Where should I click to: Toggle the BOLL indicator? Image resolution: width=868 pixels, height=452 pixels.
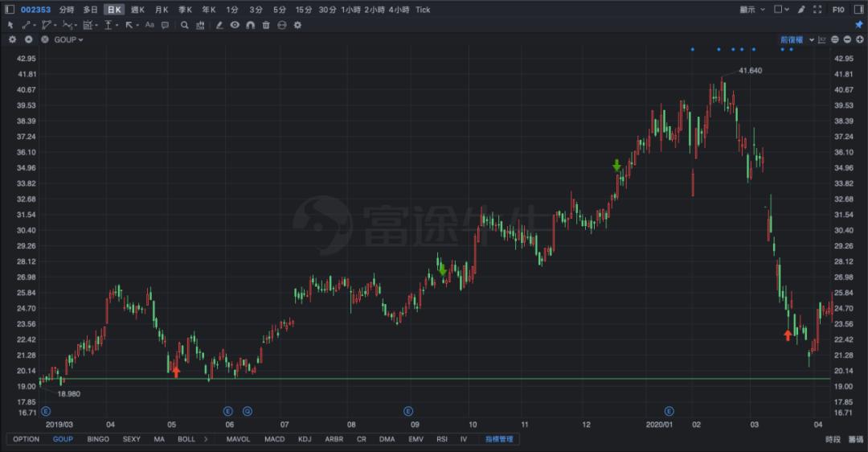tap(186, 439)
